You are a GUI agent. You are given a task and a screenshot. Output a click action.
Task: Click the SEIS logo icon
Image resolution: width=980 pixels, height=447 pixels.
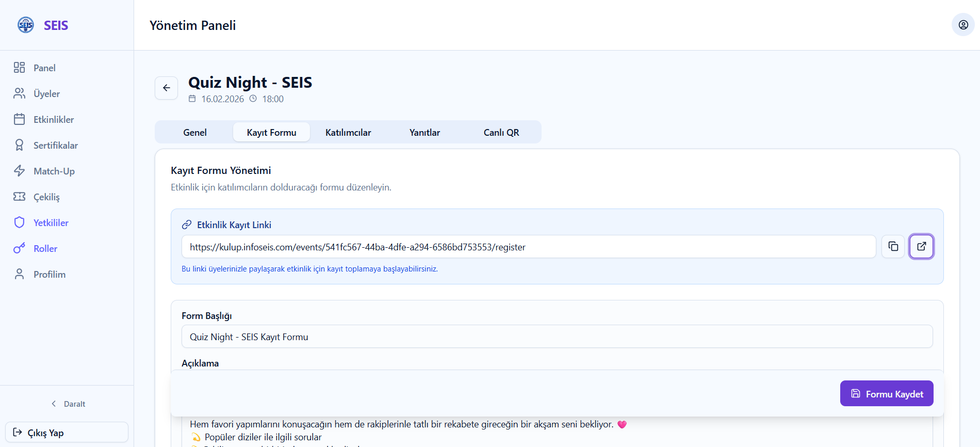(26, 25)
